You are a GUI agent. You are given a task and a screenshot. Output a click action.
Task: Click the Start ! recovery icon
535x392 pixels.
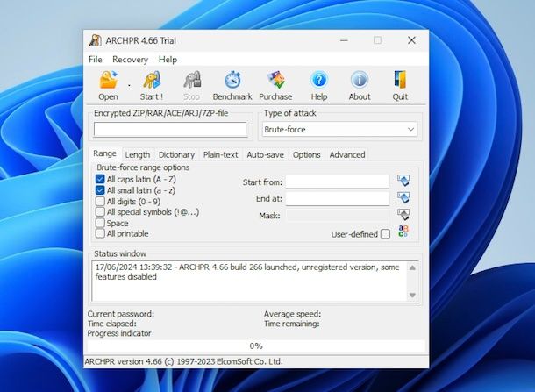coord(152,80)
